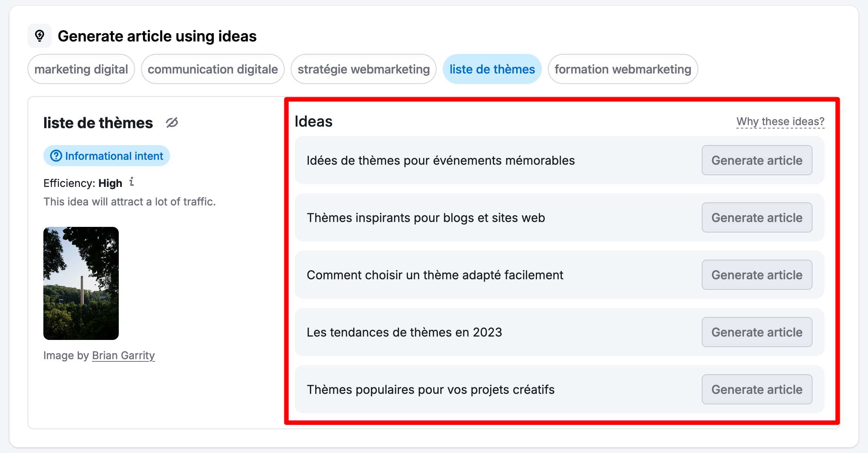
Task: Click the question mark icon in Informational intent
Action: [x=56, y=156]
